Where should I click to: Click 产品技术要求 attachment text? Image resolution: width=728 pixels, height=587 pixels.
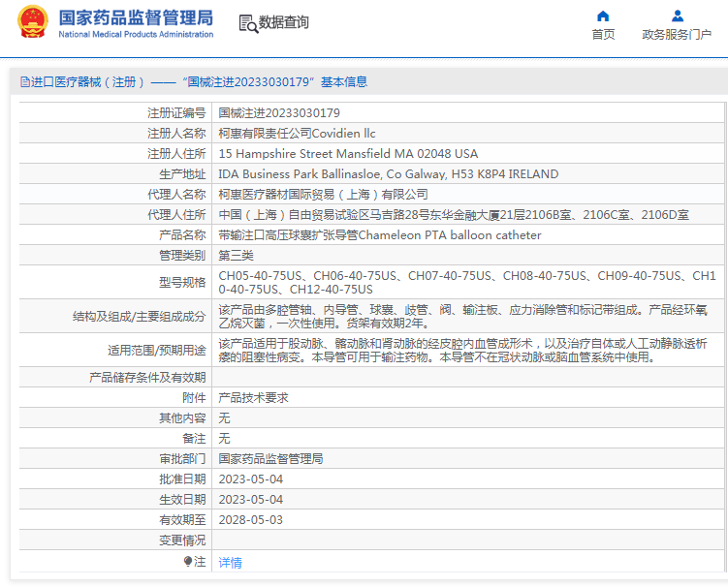[254, 398]
